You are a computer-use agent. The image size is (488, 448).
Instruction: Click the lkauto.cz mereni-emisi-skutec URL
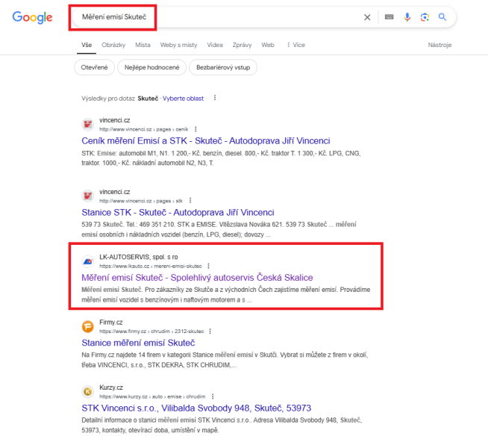pos(151,266)
